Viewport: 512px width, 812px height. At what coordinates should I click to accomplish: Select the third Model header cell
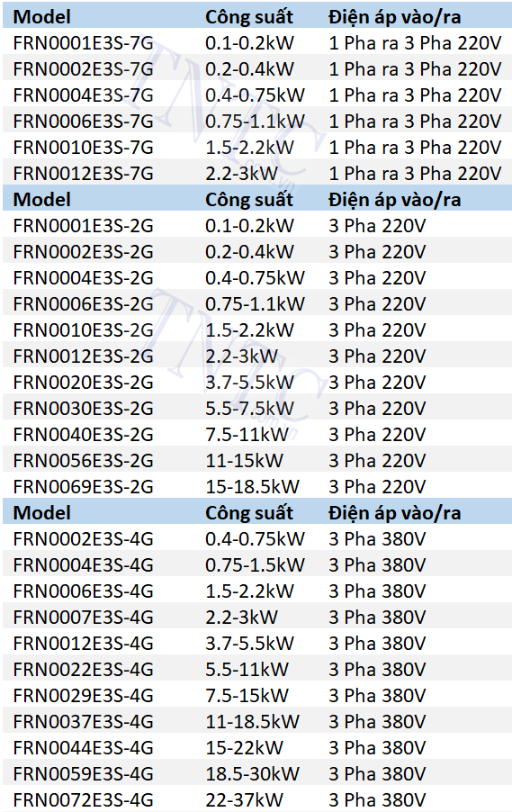click(42, 513)
